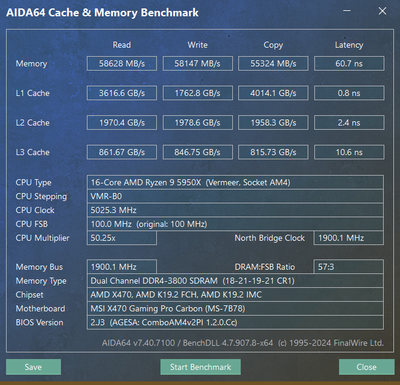
Task: Click the Memory Write result field
Action: 197,64
